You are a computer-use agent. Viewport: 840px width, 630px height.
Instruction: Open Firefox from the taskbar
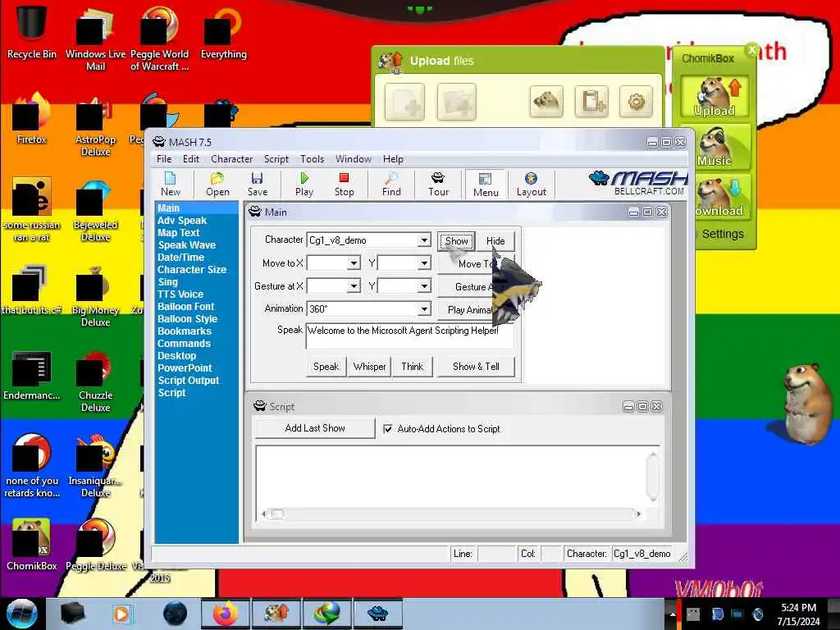(x=226, y=614)
